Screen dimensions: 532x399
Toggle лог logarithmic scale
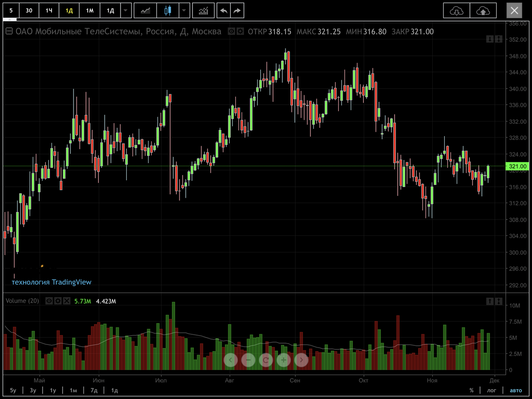point(492,390)
